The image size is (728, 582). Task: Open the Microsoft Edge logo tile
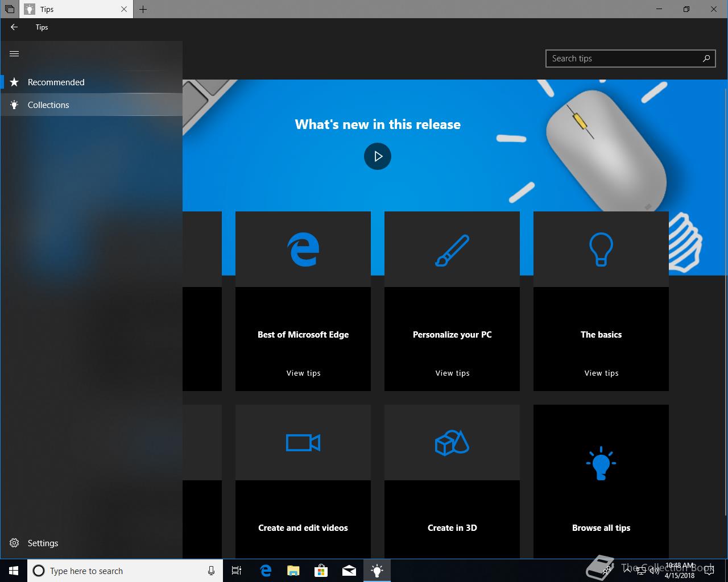click(303, 249)
